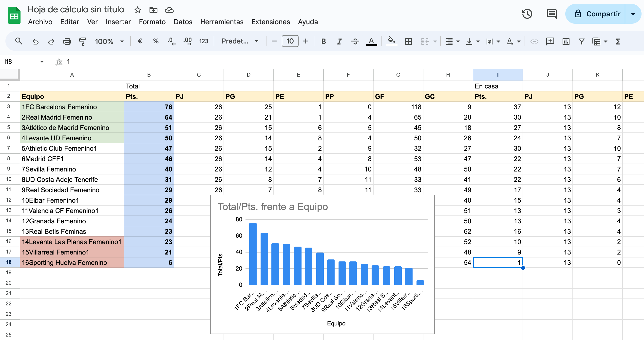Click the Compartir button
The height and width of the screenshot is (340, 644).
point(597,14)
